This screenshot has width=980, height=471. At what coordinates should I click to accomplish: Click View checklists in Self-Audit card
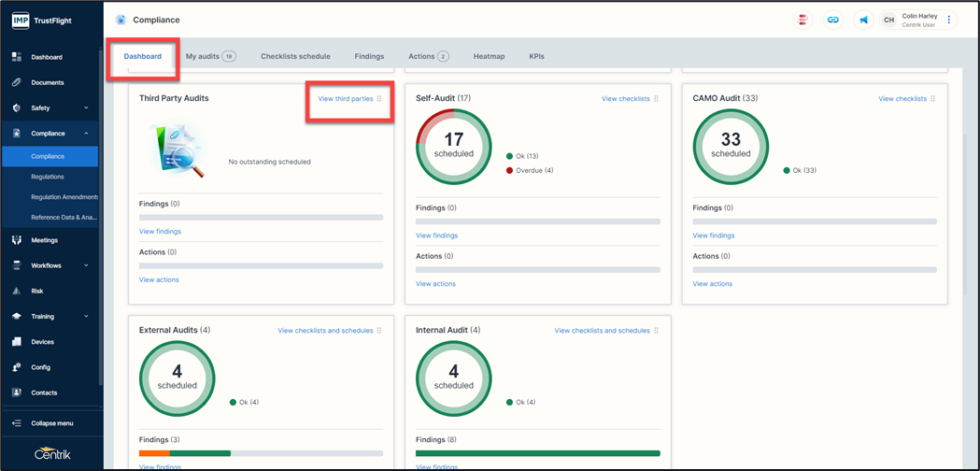[626, 99]
